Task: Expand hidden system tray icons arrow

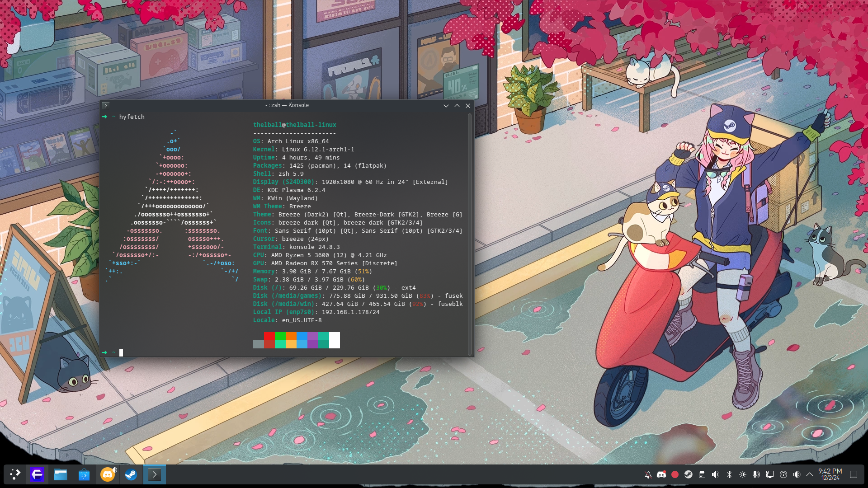Action: point(810,474)
